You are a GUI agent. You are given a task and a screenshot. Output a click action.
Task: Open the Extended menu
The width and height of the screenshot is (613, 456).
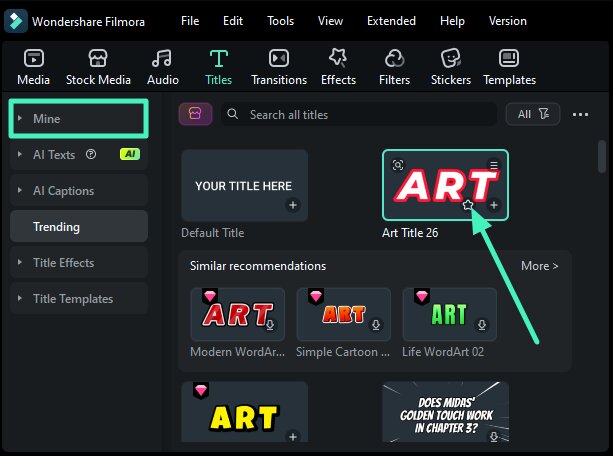pos(391,21)
